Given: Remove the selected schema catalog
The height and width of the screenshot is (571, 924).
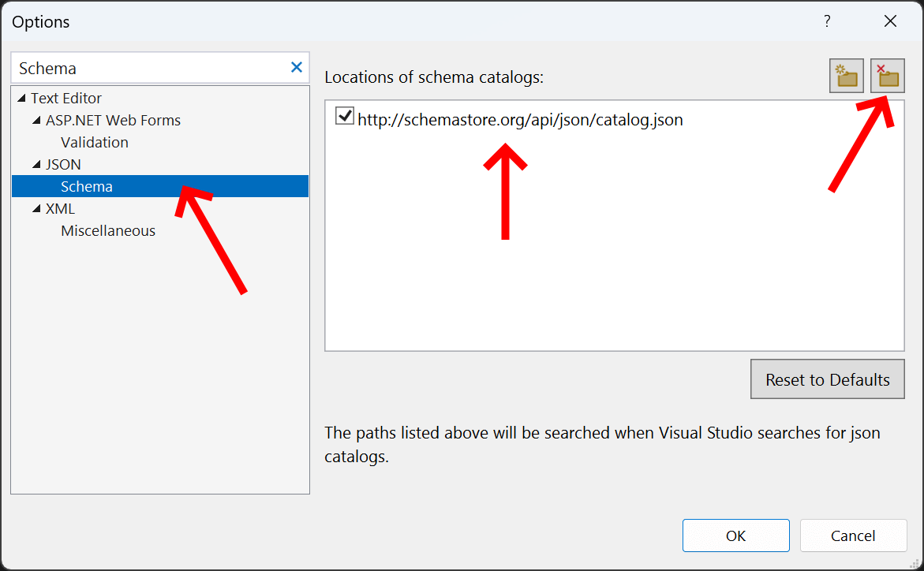Looking at the screenshot, I should click(x=888, y=75).
